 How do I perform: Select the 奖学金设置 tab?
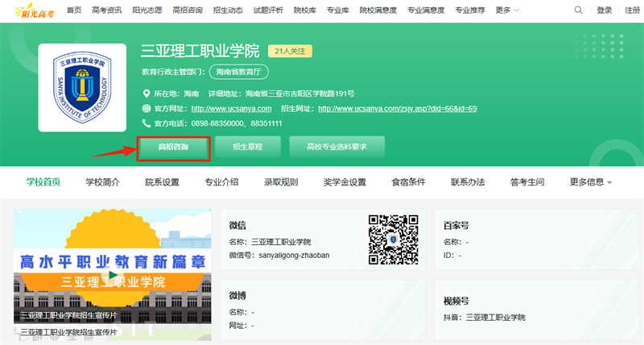(345, 182)
